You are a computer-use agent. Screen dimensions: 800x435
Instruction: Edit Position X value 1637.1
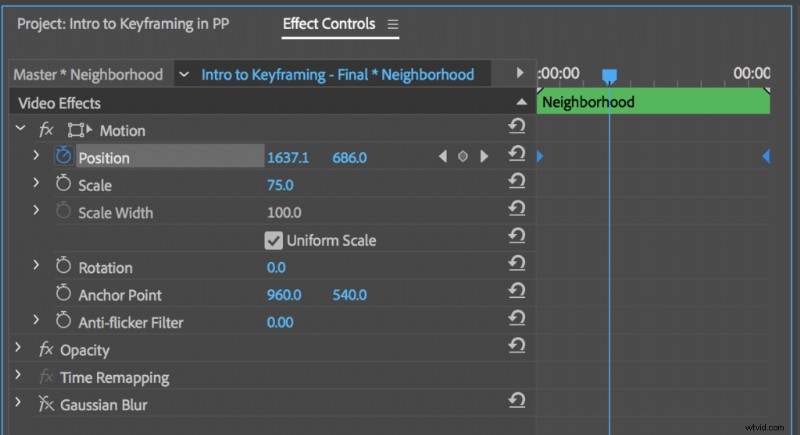click(288, 158)
